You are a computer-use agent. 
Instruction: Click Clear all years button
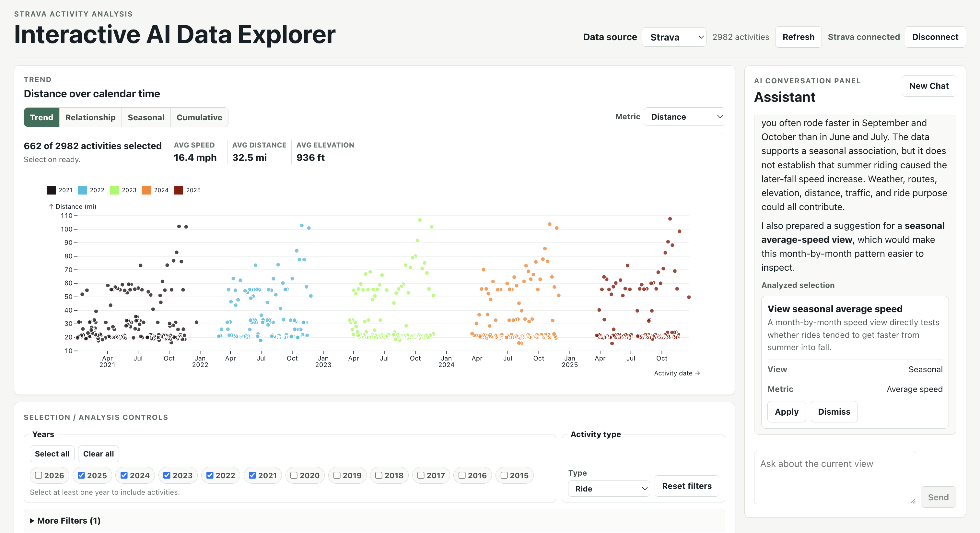pyautogui.click(x=99, y=454)
